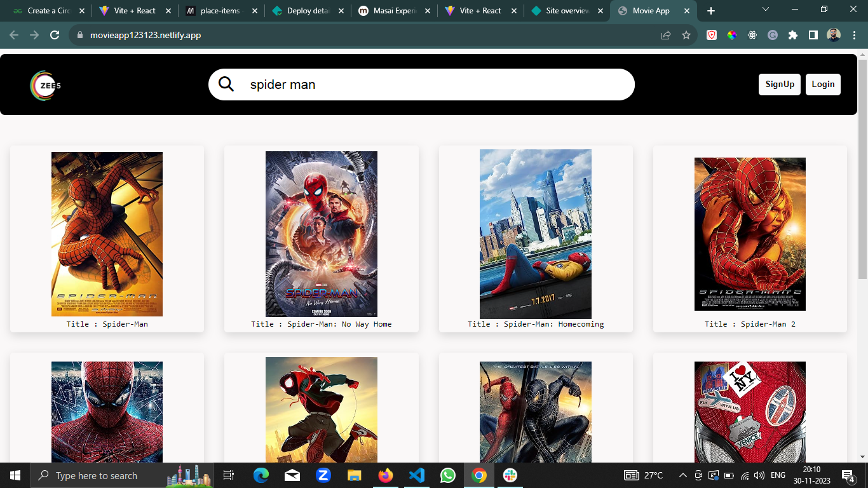Bookmark this page with the star icon
Image resolution: width=868 pixels, height=488 pixels.
coord(686,36)
